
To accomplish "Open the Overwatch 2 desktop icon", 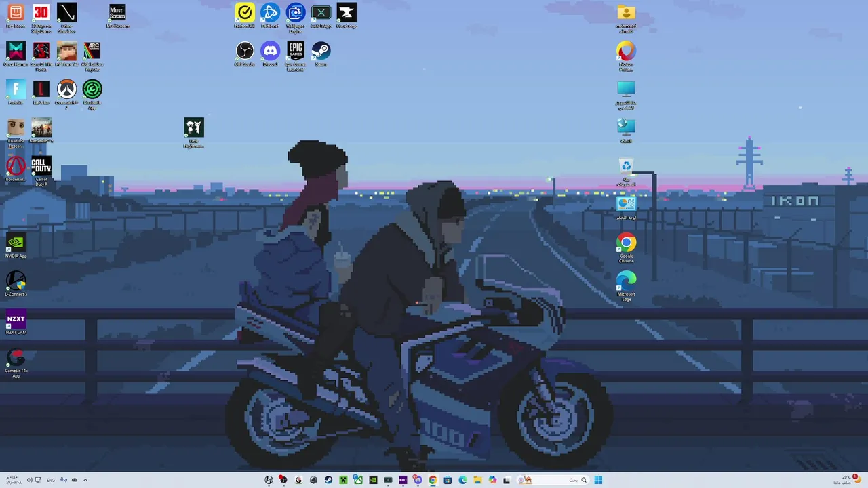I will pyautogui.click(x=66, y=94).
